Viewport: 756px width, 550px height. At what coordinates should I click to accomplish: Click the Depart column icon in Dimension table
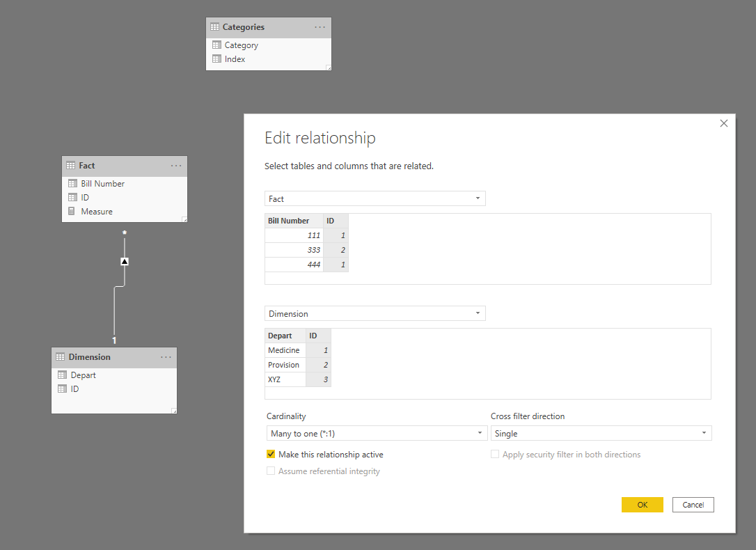[62, 375]
